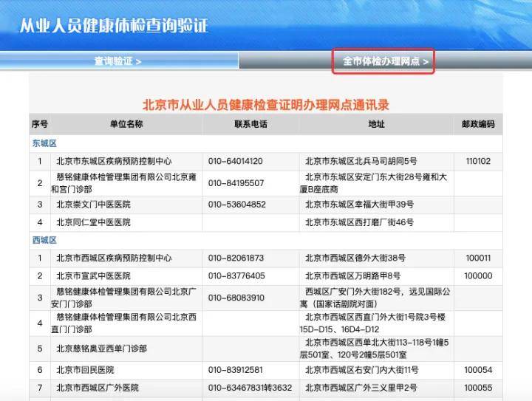The image size is (532, 401).
Task: Click address 西直门外大街1号院3号楼
Action: [373, 323]
